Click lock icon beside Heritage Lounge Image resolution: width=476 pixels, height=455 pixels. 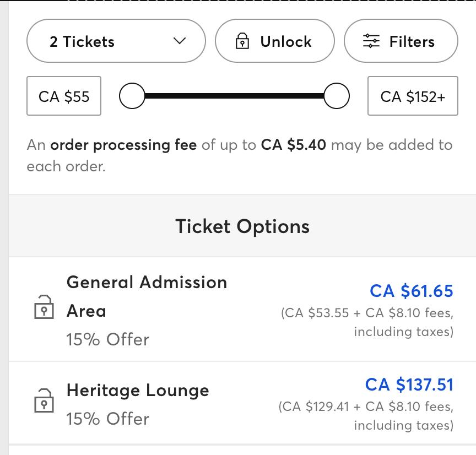click(44, 400)
